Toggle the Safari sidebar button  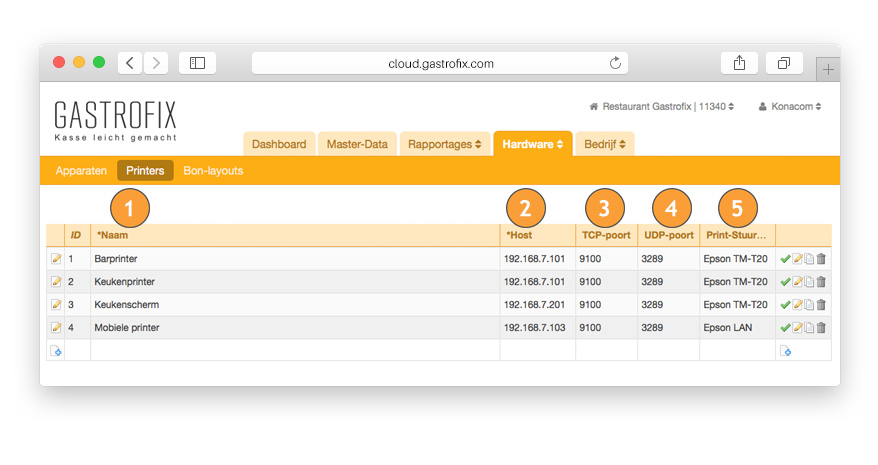click(197, 63)
